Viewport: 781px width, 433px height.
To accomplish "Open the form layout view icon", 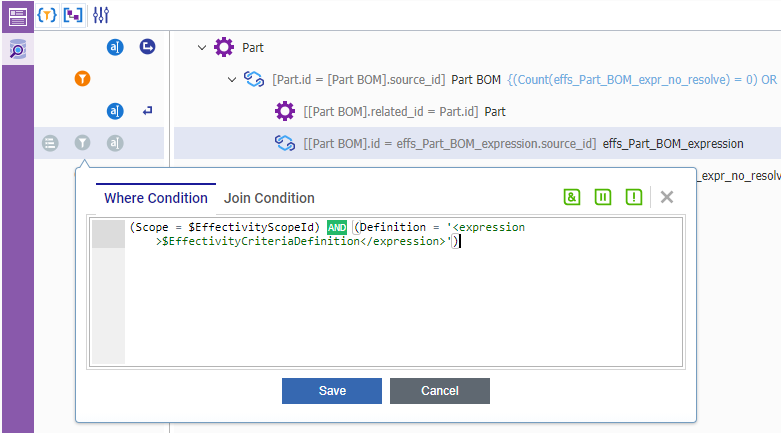I will point(17,16).
